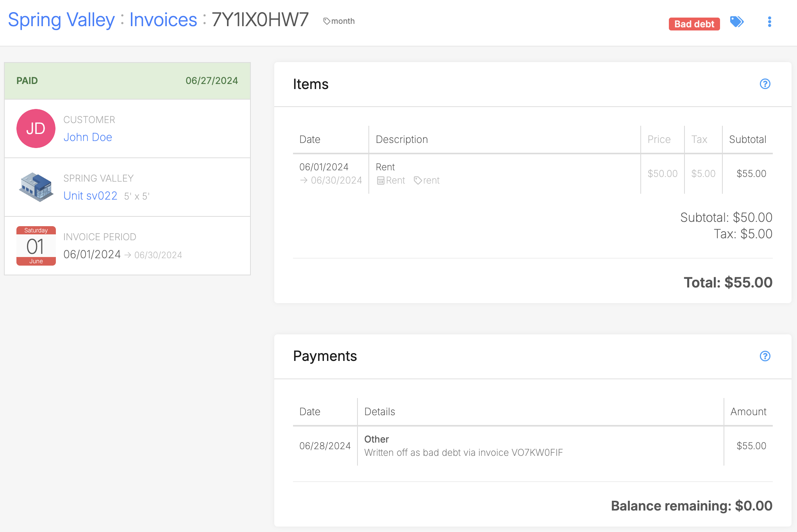797x532 pixels.
Task: Click the JD customer avatar
Action: (x=36, y=129)
